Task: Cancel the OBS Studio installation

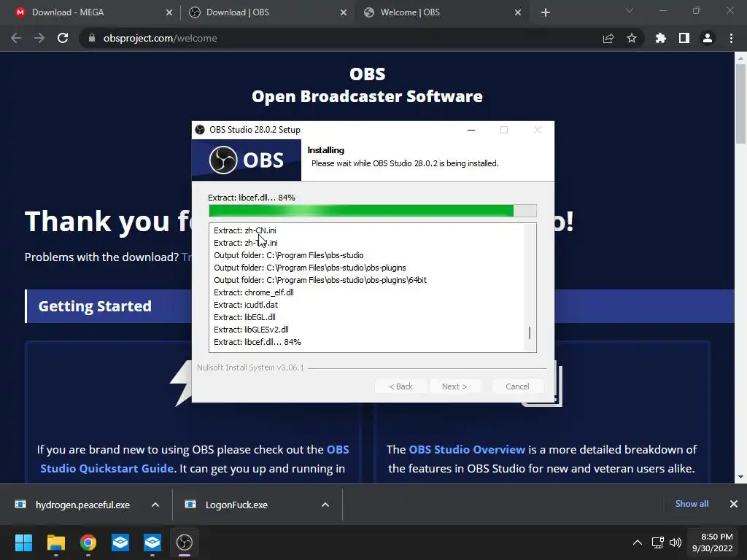Action: pos(517,386)
